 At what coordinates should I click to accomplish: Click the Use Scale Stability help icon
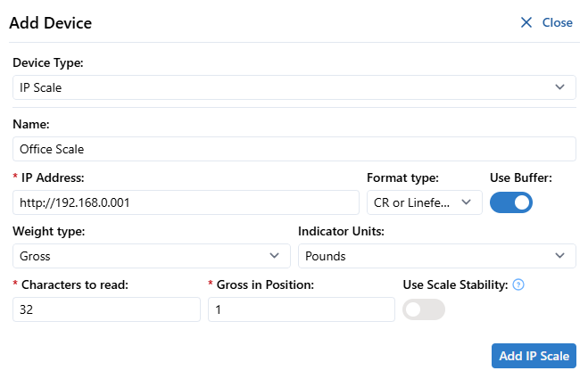coord(518,285)
